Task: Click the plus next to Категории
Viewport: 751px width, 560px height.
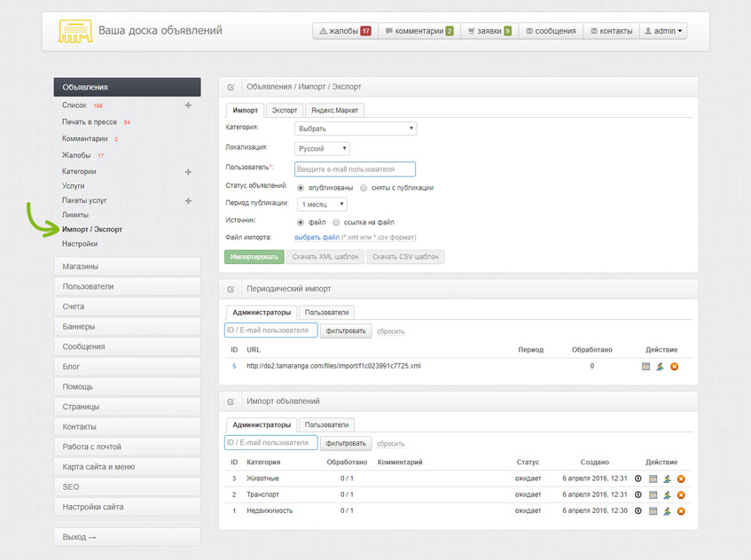Action: pyautogui.click(x=188, y=172)
